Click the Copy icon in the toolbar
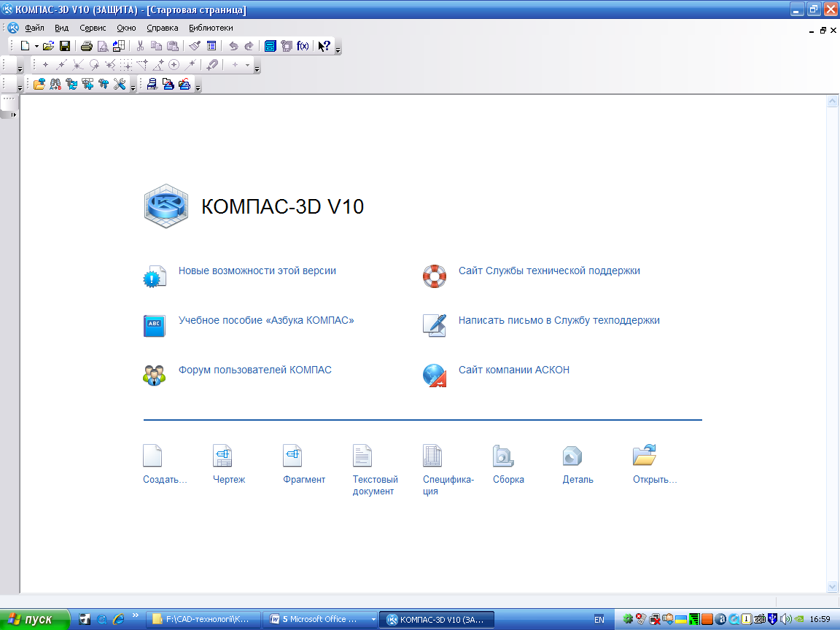The height and width of the screenshot is (630, 840). pyautogui.click(x=157, y=46)
